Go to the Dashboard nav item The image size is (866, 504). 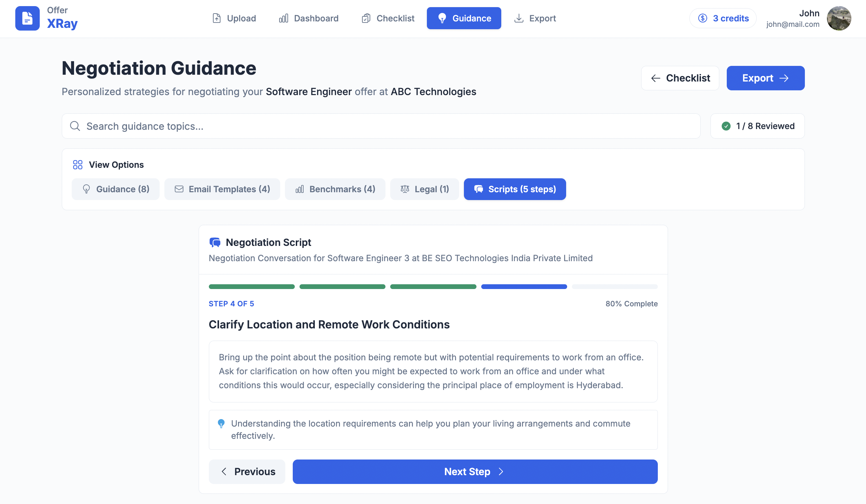click(308, 18)
